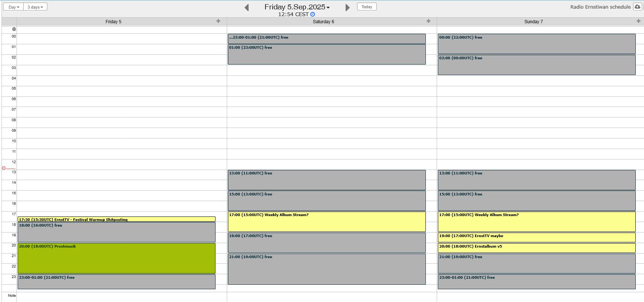
Task: Open Friday 17:30 ErnstTV Festival Warmup event
Action: click(x=116, y=219)
